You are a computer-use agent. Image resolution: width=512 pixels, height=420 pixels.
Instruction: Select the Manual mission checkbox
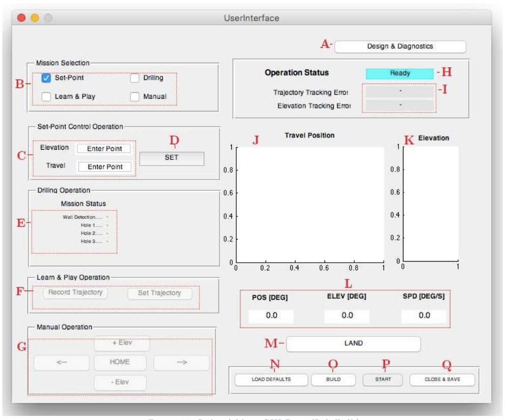click(x=134, y=97)
